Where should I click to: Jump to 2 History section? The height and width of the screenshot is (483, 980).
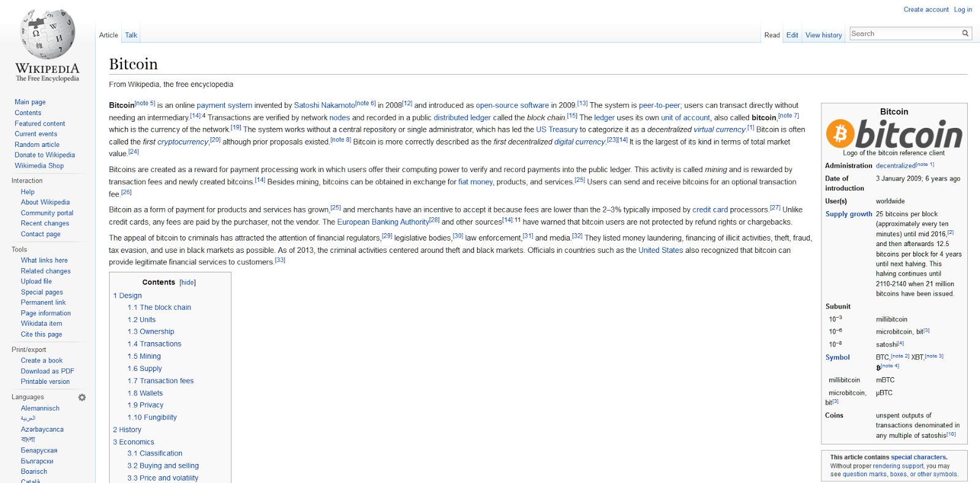click(127, 430)
